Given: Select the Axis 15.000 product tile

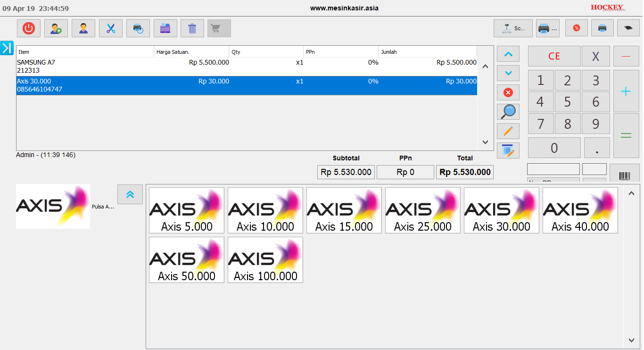Looking at the screenshot, I should (344, 210).
